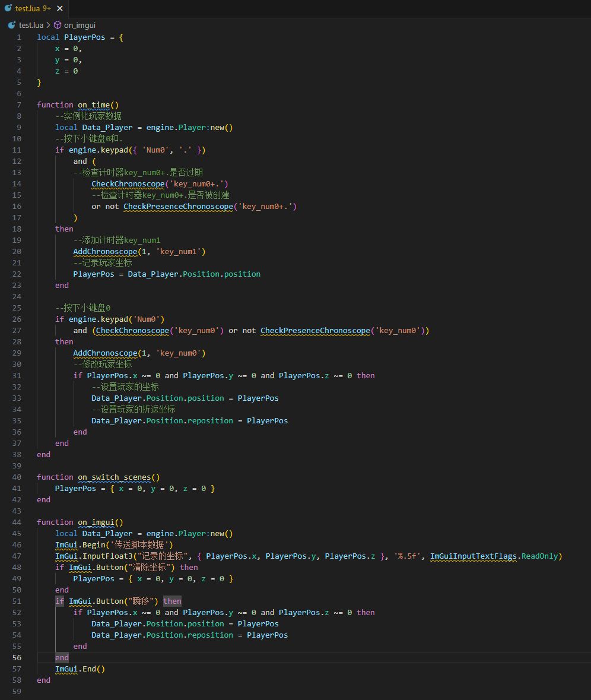
Task: Click line number 44 in the gutter
Action: point(16,522)
